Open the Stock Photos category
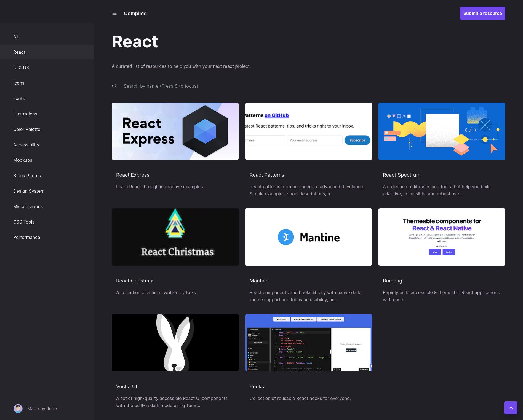The height and width of the screenshot is (420, 523). coord(27,176)
